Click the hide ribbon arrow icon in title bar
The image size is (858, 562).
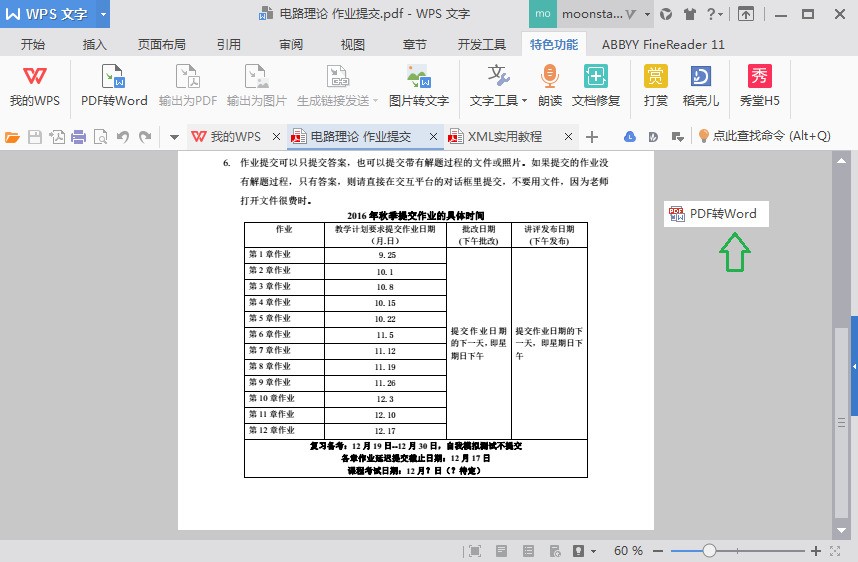point(746,14)
